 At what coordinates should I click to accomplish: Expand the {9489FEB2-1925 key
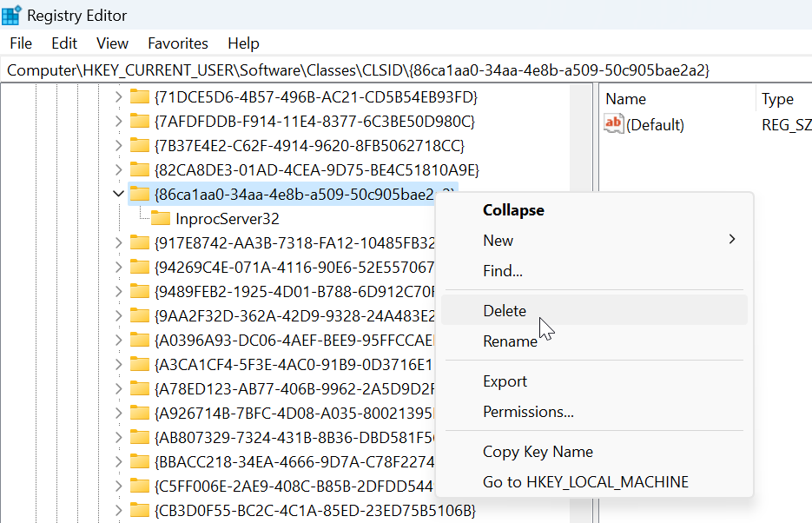119,292
